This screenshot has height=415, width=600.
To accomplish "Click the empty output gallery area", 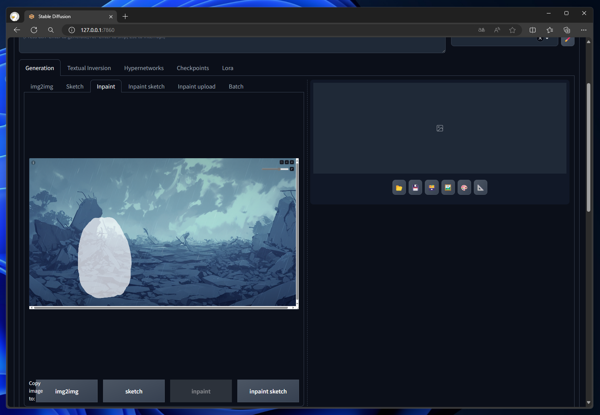I will point(440,128).
